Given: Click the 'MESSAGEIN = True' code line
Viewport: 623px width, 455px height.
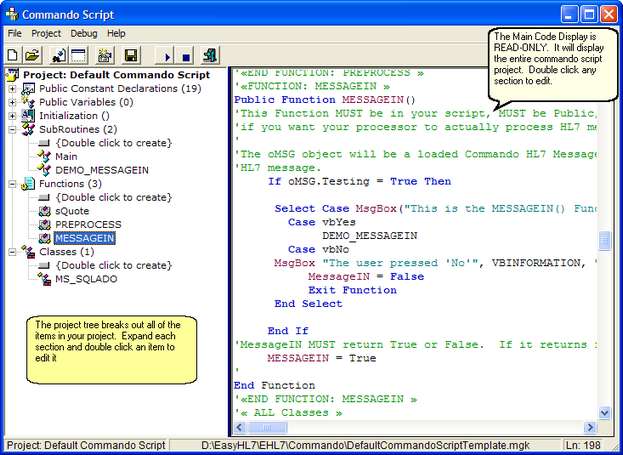Looking at the screenshot, I should tap(322, 358).
